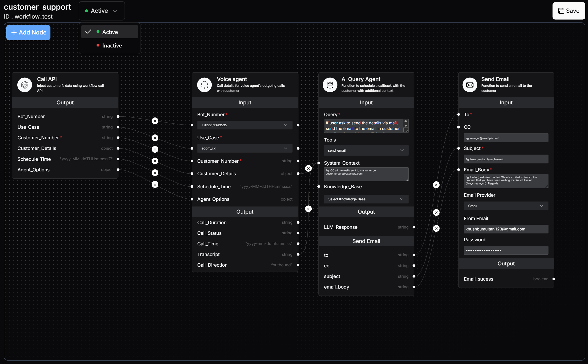Select the checked Active status option
Image resolution: width=588 pixels, height=364 pixels.
tap(110, 32)
